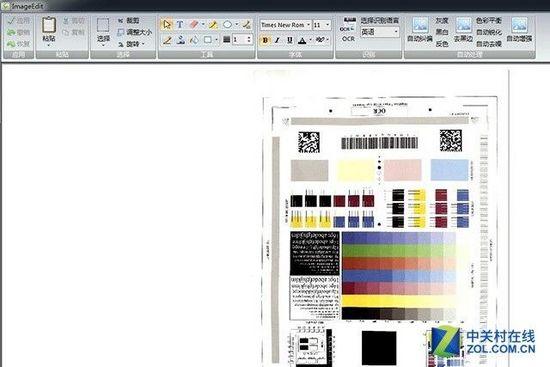Choose the Text (T) tool
This screenshot has width=550, height=367.
tap(180, 25)
